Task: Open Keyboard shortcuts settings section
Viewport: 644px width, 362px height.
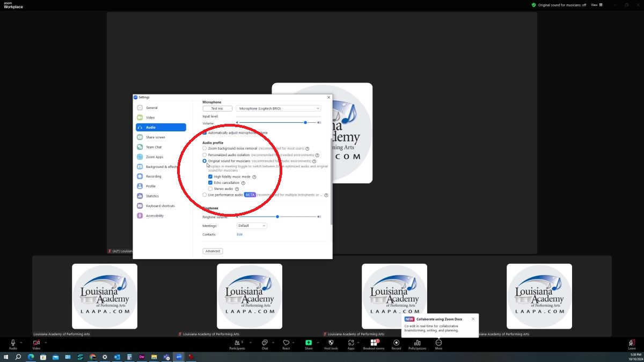Action: (160, 206)
